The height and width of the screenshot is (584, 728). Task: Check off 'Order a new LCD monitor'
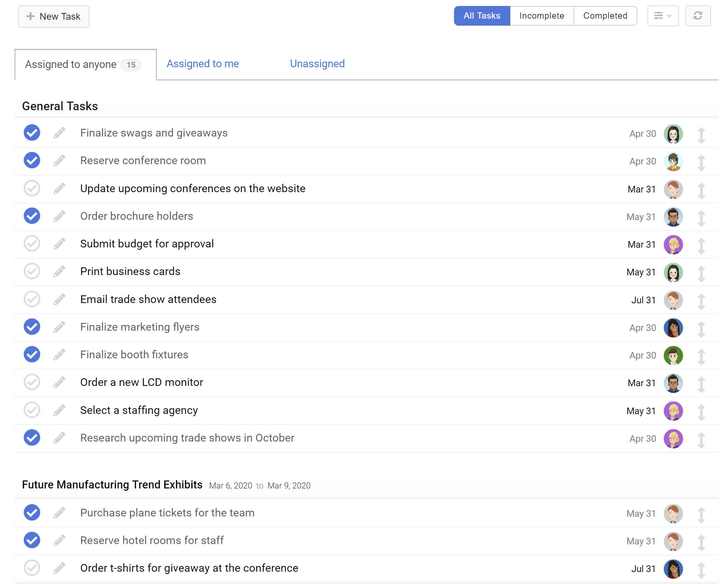[32, 382]
